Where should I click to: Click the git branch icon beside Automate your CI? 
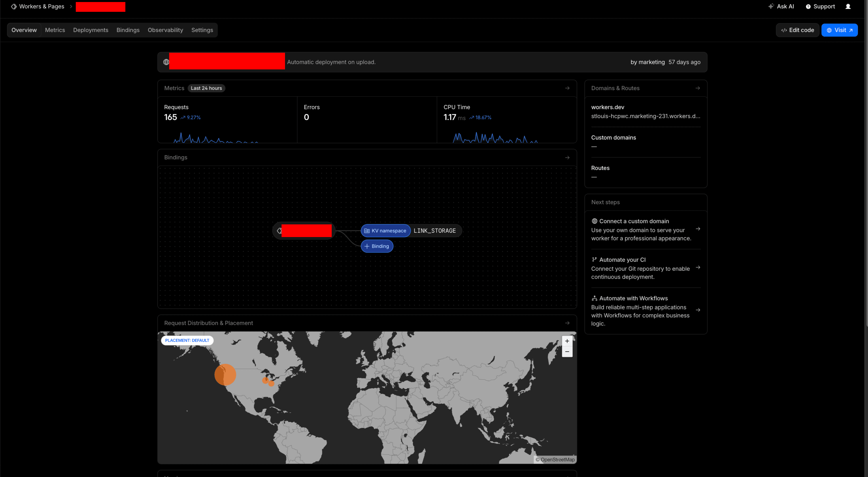(x=595, y=260)
